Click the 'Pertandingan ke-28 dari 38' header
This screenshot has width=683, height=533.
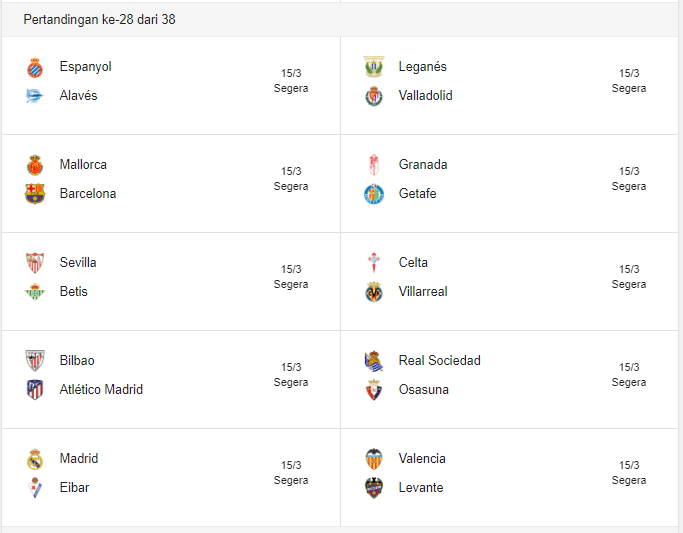pyautogui.click(x=100, y=20)
